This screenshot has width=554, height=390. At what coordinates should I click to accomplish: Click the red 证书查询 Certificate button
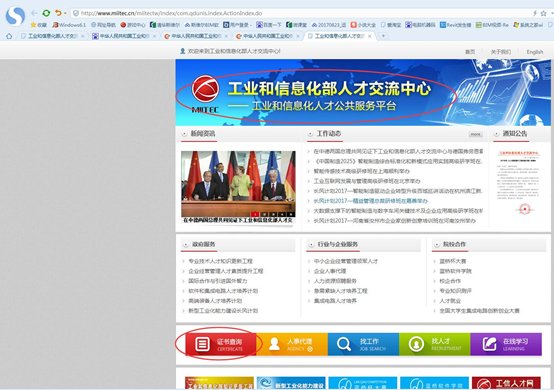pos(221,344)
